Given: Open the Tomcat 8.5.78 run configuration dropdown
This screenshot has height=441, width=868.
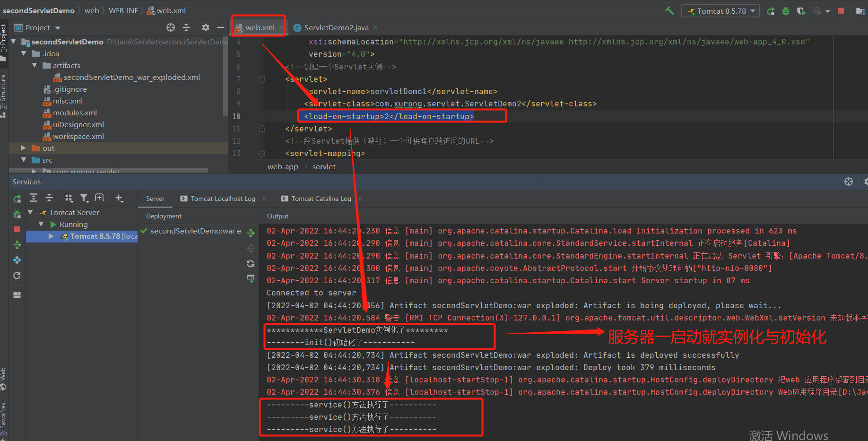Looking at the screenshot, I should (720, 11).
